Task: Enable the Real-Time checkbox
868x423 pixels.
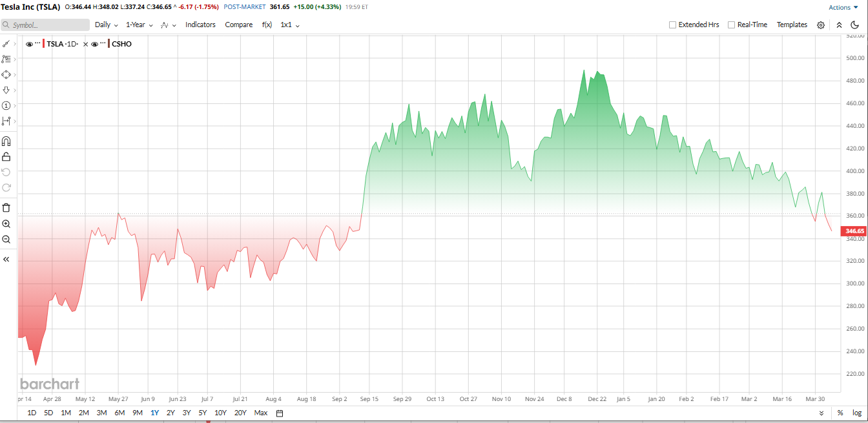Action: pyautogui.click(x=731, y=25)
